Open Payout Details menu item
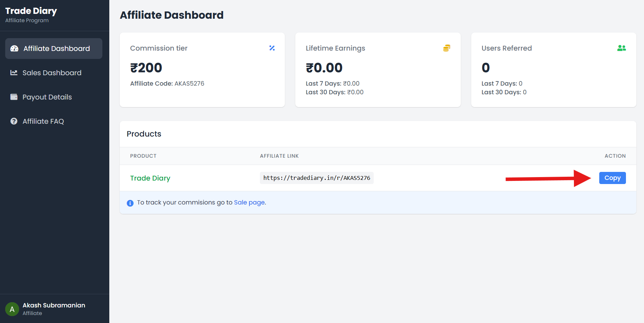 click(x=54, y=97)
